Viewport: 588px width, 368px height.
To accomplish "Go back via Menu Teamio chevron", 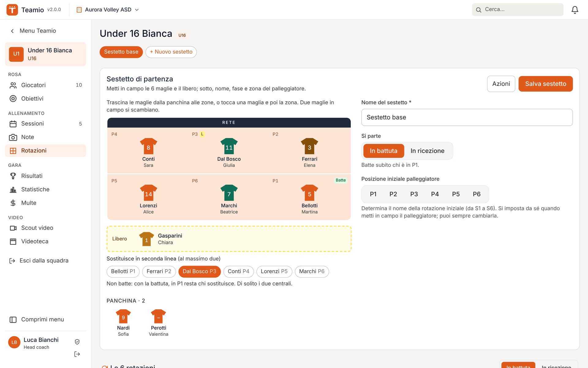I will click(x=12, y=31).
